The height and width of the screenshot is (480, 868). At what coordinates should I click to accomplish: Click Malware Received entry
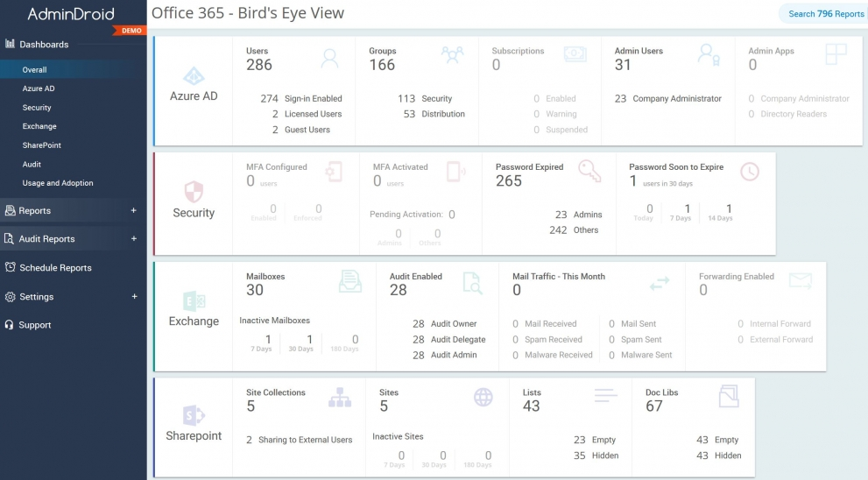[553, 355]
